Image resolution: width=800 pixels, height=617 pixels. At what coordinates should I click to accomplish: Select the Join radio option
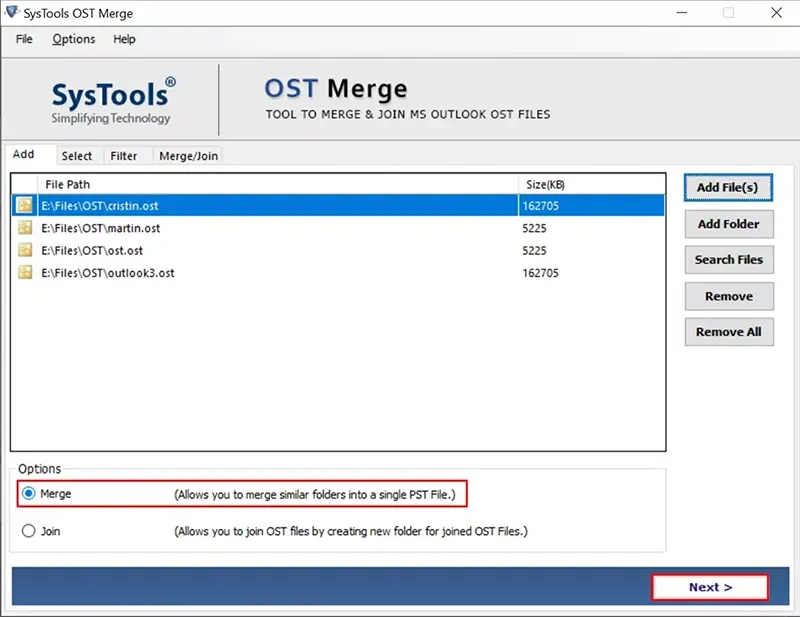[29, 531]
